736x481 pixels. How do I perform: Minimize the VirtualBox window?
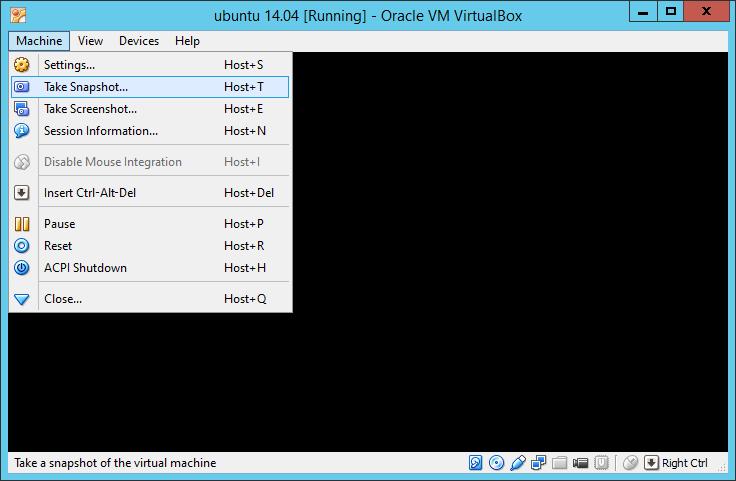point(643,11)
